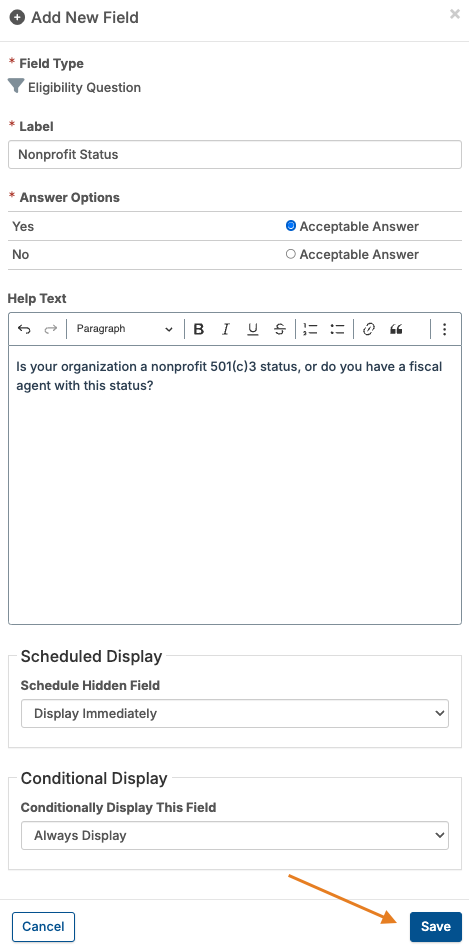Insert a numbered list
The width and height of the screenshot is (469, 948).
[x=310, y=329]
